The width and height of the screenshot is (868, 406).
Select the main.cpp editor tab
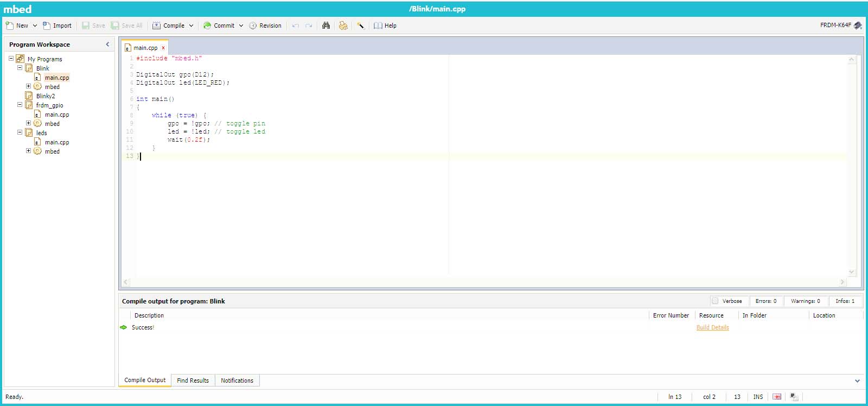point(145,48)
